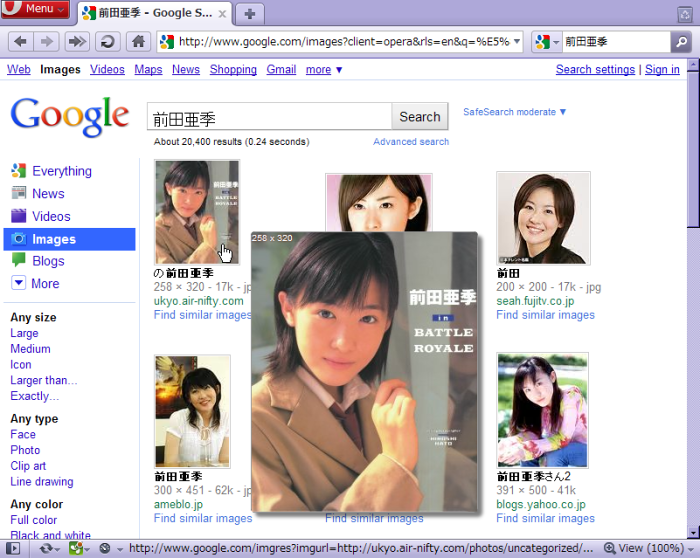Open Advanced search
This screenshot has width=700, height=558.
coord(411,142)
